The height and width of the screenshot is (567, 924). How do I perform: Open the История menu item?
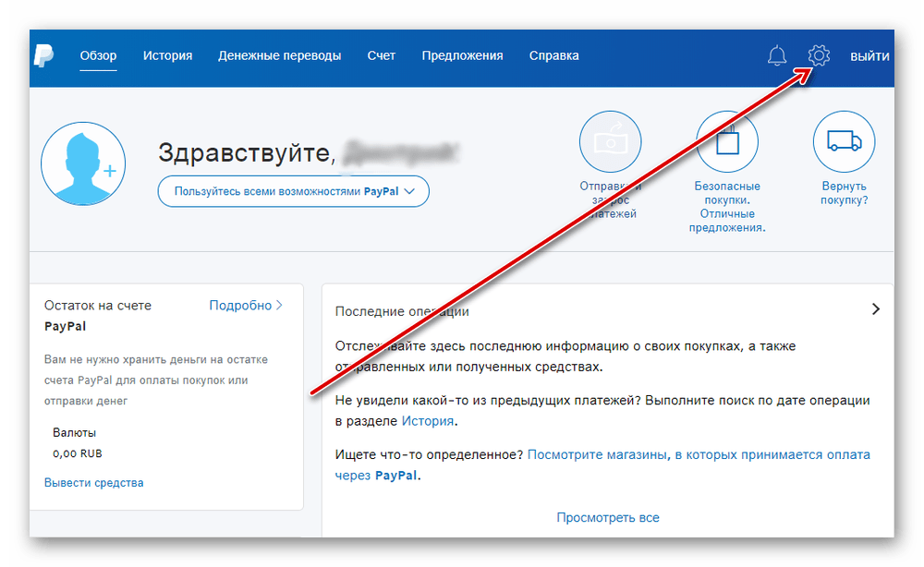coord(167,56)
